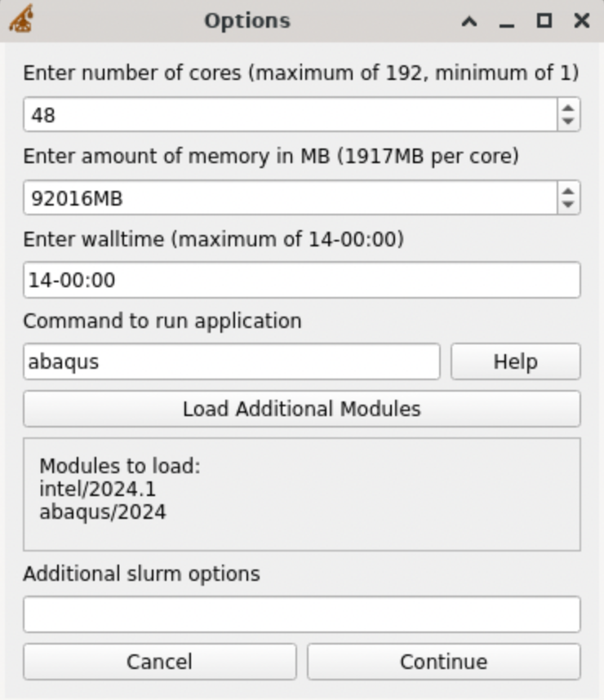
Task: Focus the number of cores field showing 48
Action: pyautogui.click(x=291, y=115)
